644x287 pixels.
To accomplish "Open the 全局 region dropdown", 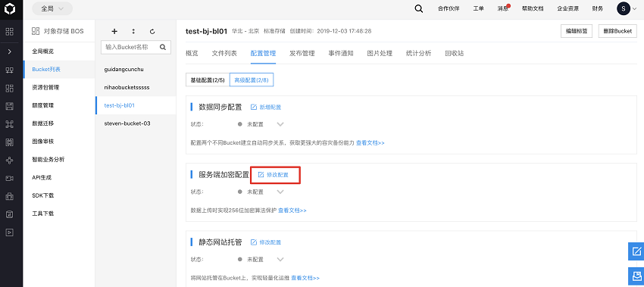I will 52,8.
